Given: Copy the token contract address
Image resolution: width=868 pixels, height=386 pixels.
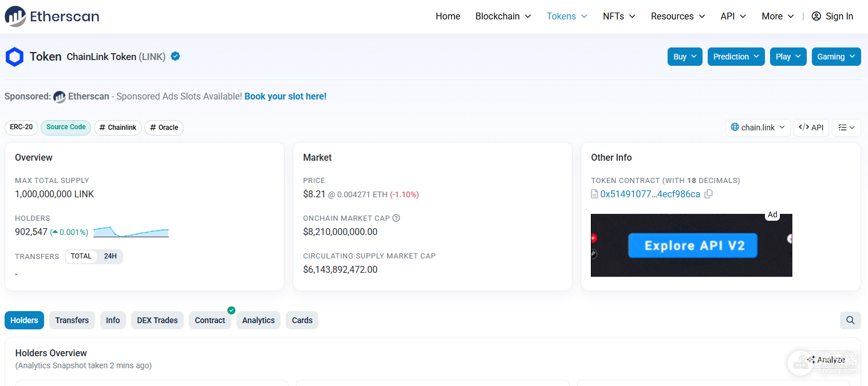Looking at the screenshot, I should click(708, 194).
